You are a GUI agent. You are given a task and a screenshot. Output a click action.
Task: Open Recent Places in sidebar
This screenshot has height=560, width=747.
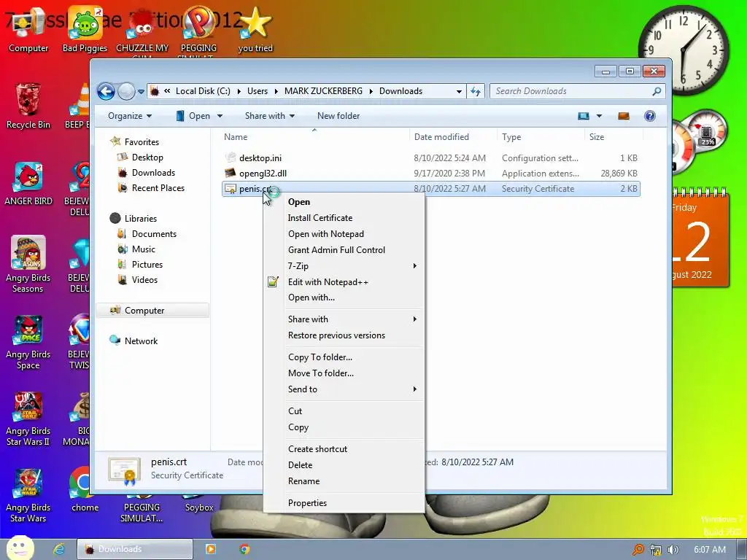[158, 187]
